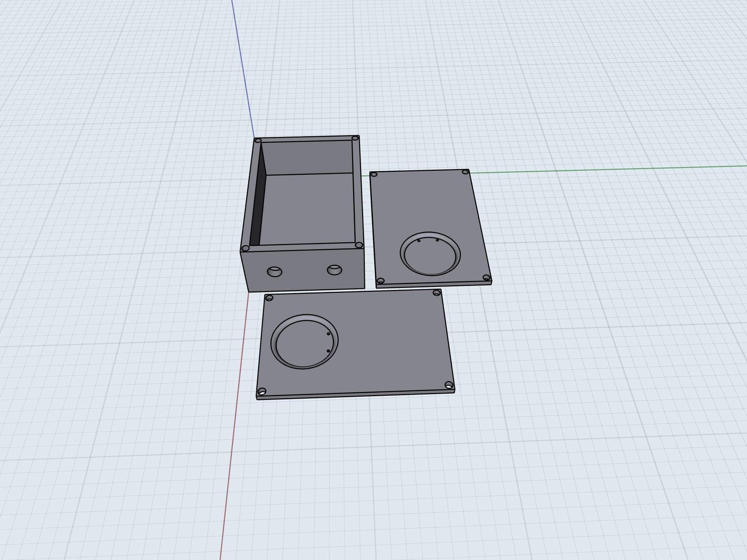Screen dimensions: 747x560
Task: Click bottom lid's bottom-right corner hole
Action: pos(449,384)
